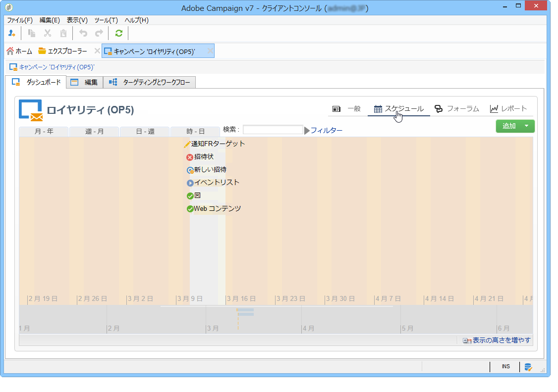This screenshot has height=392, width=558.
Task: Switch timeline scale to 時 - 日
Action: pos(195,132)
